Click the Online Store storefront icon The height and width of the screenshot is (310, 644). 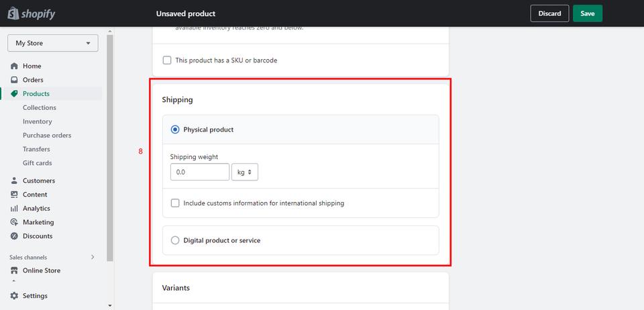tap(14, 270)
